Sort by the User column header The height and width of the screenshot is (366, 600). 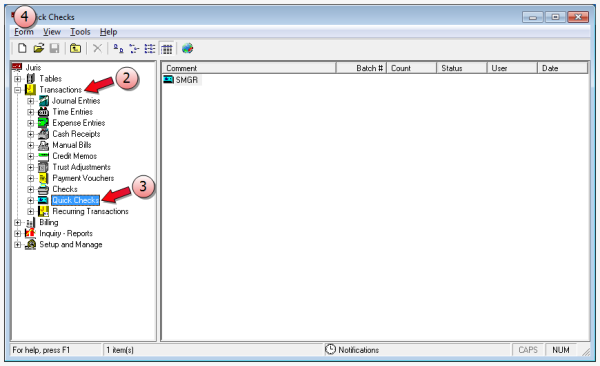tap(512, 68)
